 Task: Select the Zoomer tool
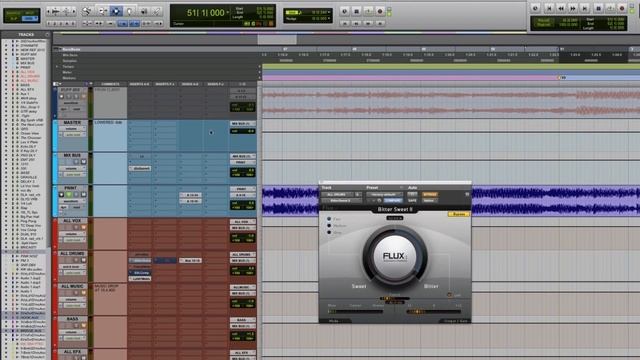click(x=87, y=11)
